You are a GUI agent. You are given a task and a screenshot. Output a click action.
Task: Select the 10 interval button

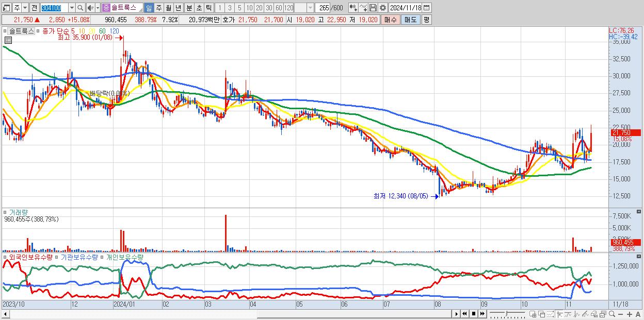pos(249,8)
